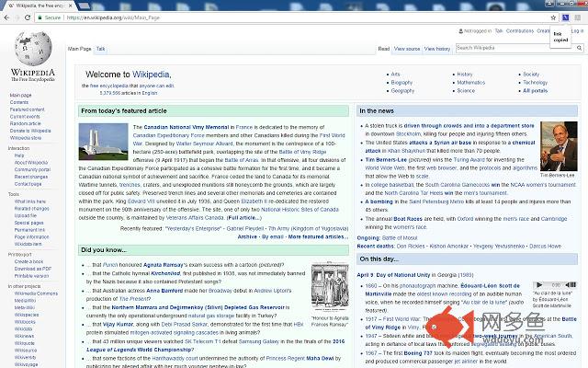Open the View source tab
Viewport: 588px width, 368px height.
click(407, 49)
